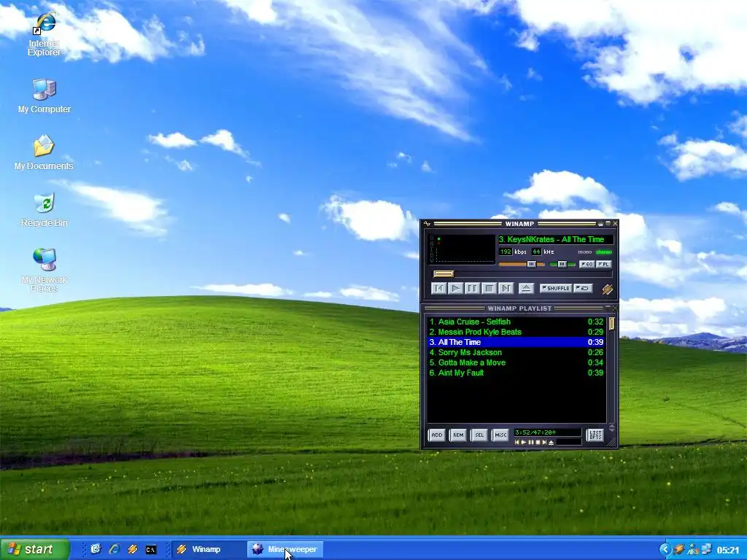Open the REM remove menu in playlist

[458, 435]
